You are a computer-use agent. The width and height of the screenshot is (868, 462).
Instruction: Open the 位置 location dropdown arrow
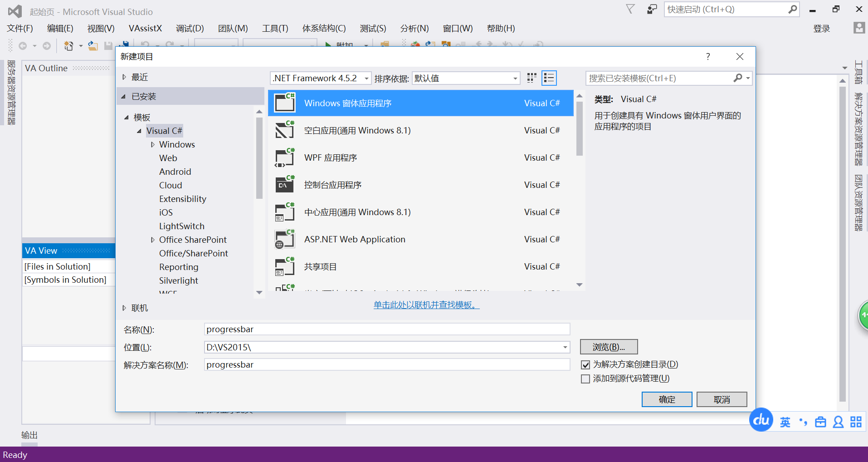pyautogui.click(x=565, y=347)
